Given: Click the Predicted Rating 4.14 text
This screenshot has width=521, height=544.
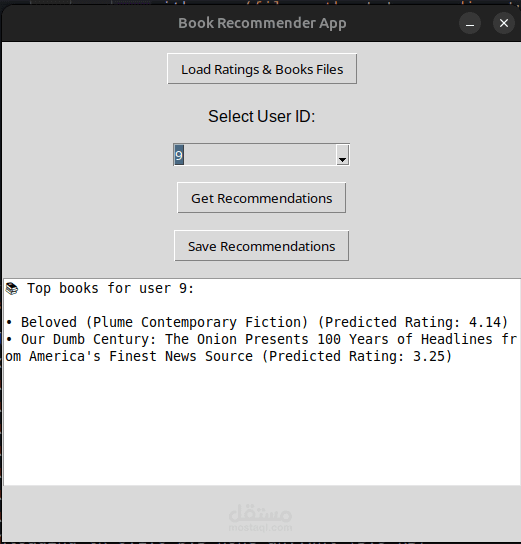Looking at the screenshot, I should (413, 322).
